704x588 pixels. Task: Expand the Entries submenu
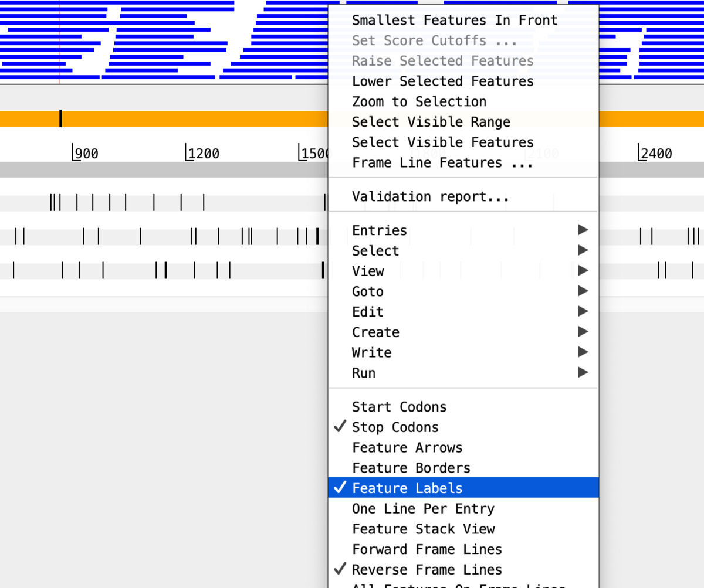click(463, 230)
